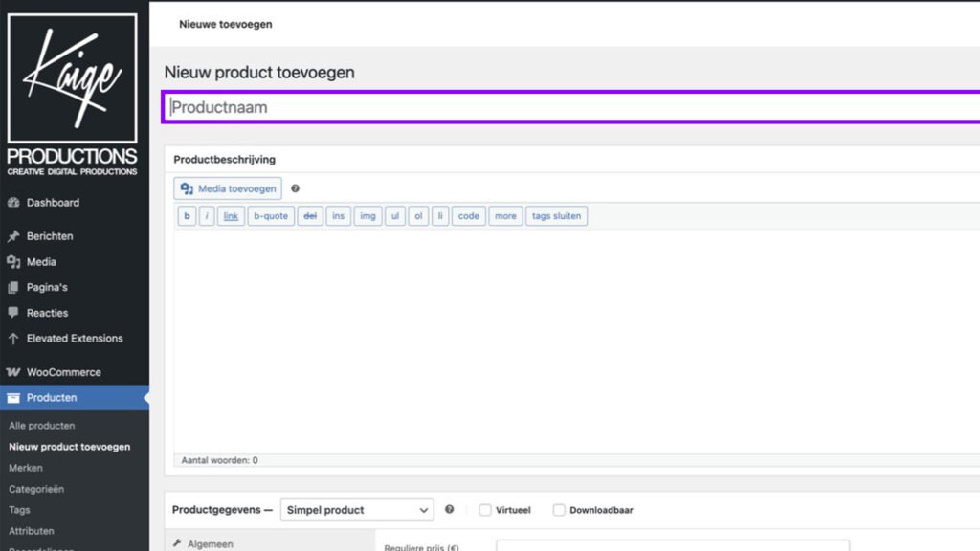
Task: Check the Downloadbaar checkbox
Action: [x=559, y=510]
